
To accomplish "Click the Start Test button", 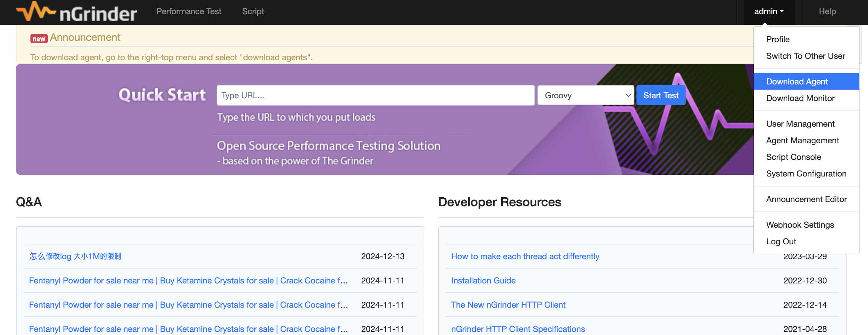I will pos(661,95).
